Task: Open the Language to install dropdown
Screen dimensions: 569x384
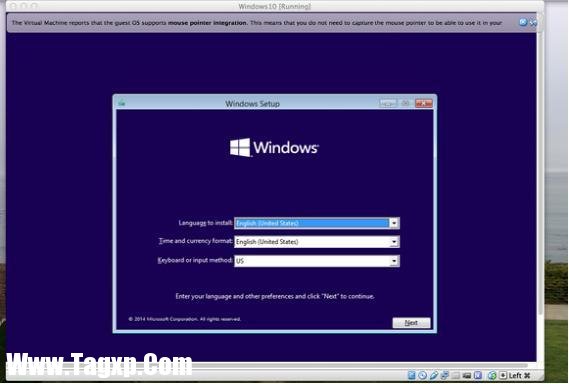Action: [x=394, y=223]
